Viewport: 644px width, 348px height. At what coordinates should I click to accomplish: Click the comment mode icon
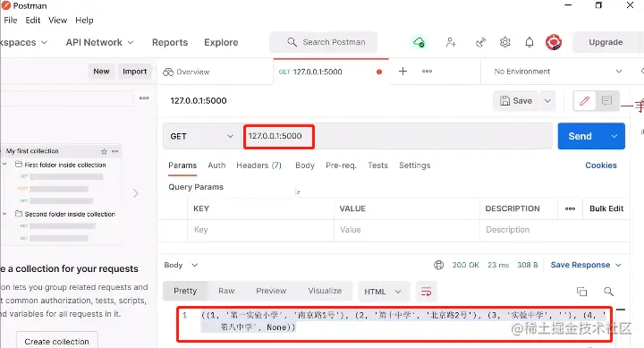[606, 101]
